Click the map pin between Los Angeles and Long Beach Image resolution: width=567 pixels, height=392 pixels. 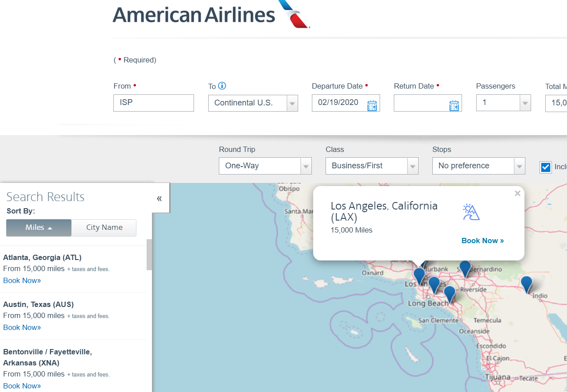[434, 285]
